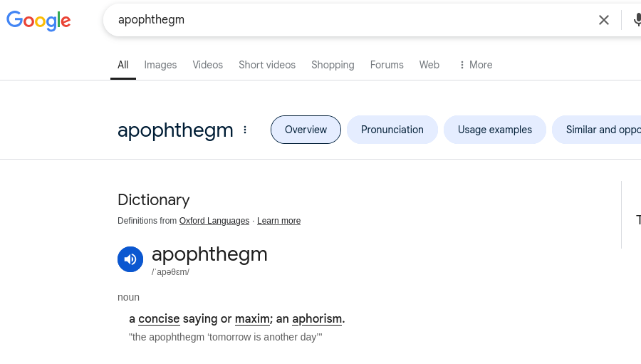Open the Learn more link
The height and width of the screenshot is (364, 641).
coord(278,221)
